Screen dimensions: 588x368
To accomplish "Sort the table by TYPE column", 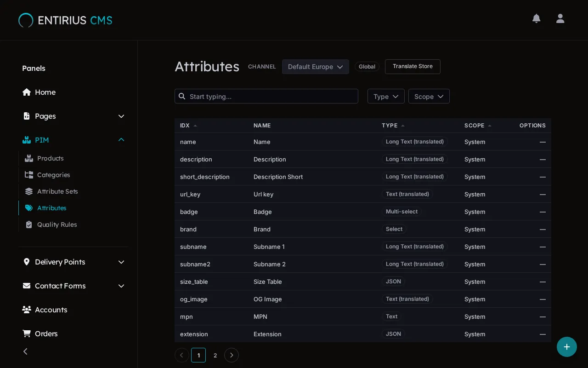I will click(x=393, y=126).
